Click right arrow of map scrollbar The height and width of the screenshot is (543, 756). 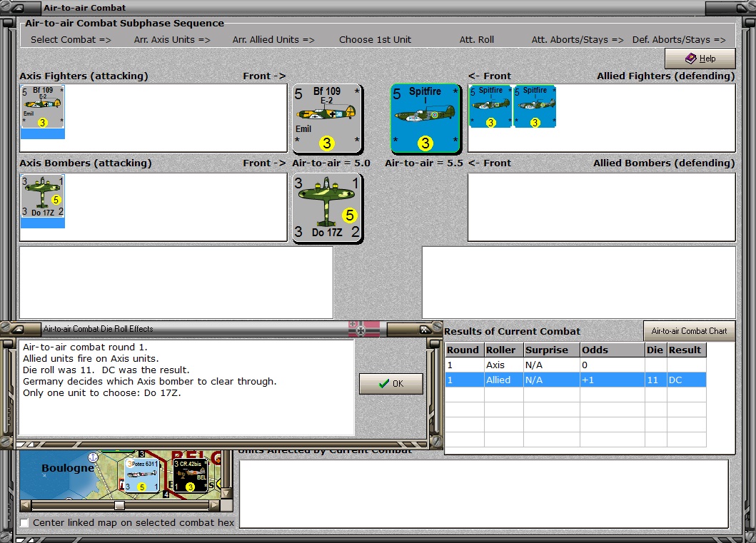(x=215, y=505)
